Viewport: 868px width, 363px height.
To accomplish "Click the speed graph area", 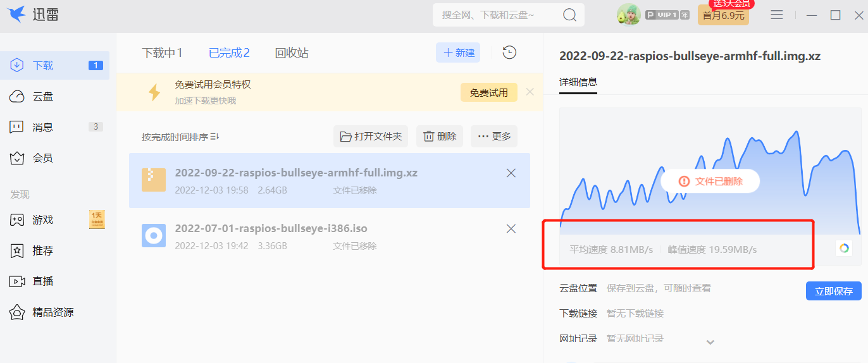I will tap(710, 172).
